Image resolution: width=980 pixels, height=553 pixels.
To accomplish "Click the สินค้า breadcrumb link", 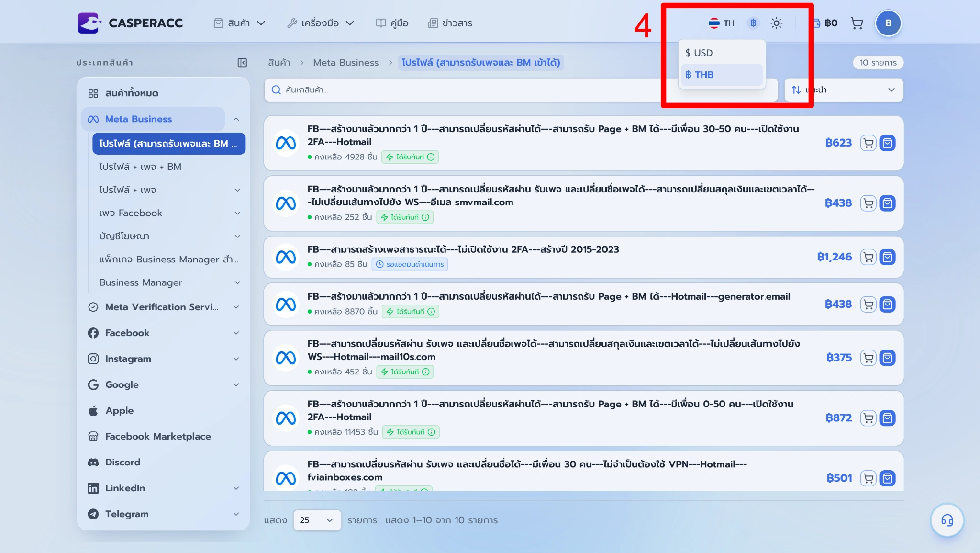I will [x=279, y=63].
